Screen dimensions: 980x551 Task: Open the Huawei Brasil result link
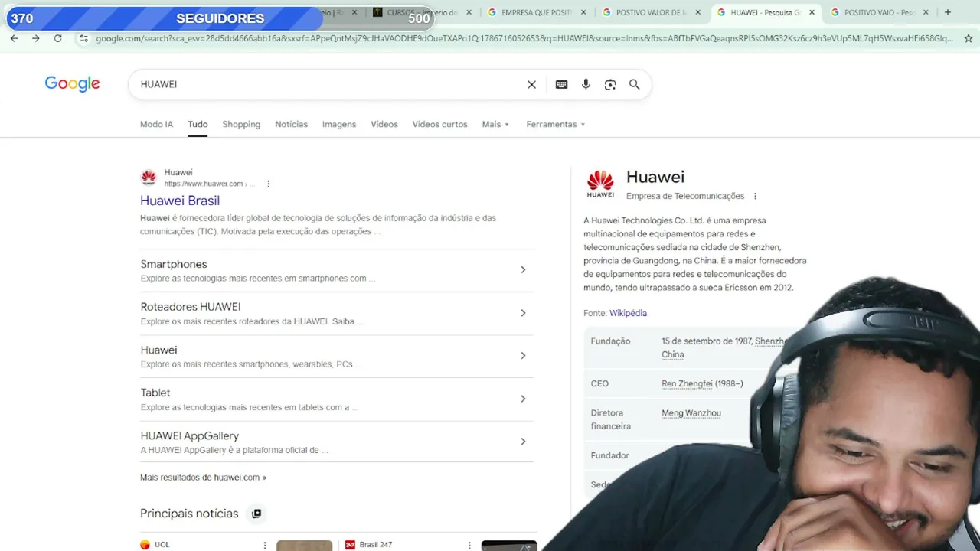(x=180, y=201)
